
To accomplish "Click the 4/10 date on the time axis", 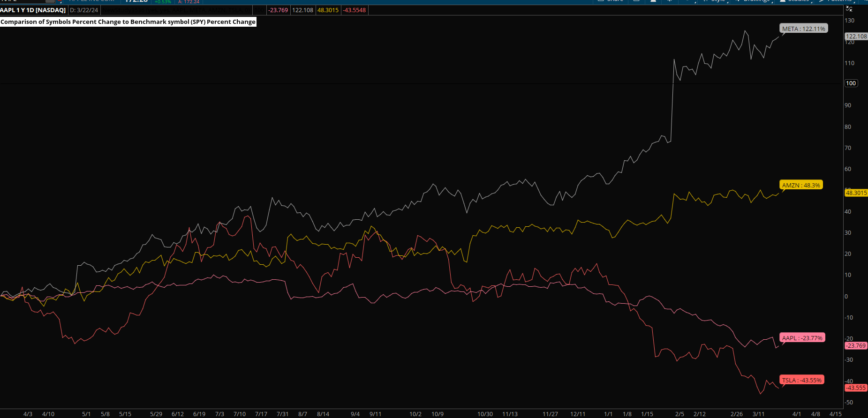I will [x=48, y=414].
